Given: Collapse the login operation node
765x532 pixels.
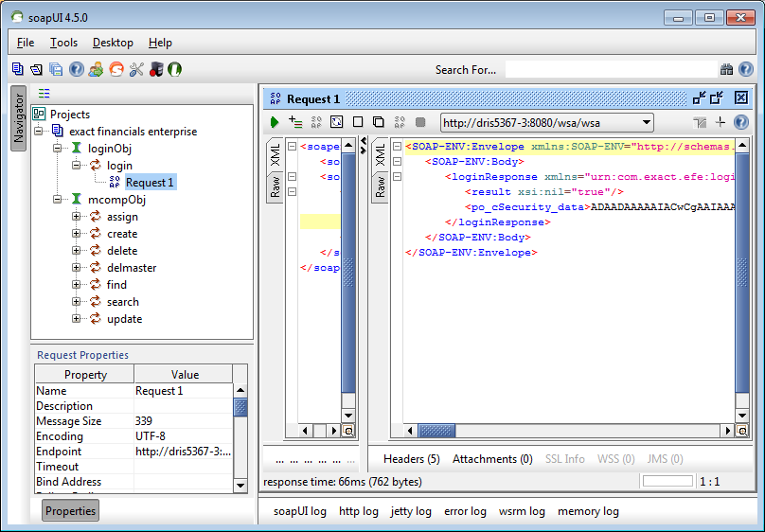Looking at the screenshot, I should click(76, 166).
